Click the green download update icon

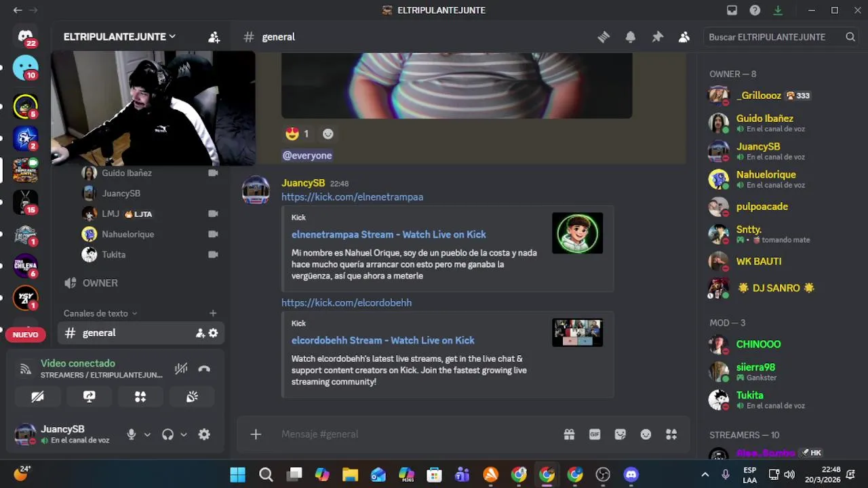[x=778, y=10]
